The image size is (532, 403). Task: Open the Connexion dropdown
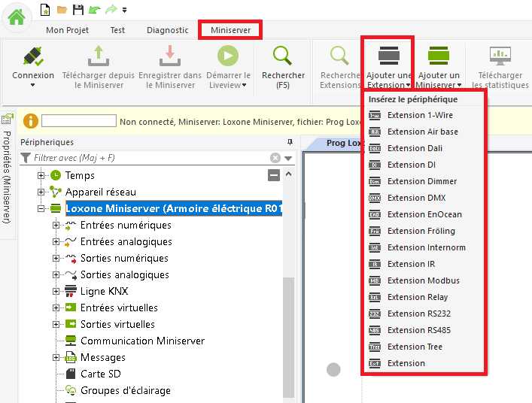click(33, 85)
